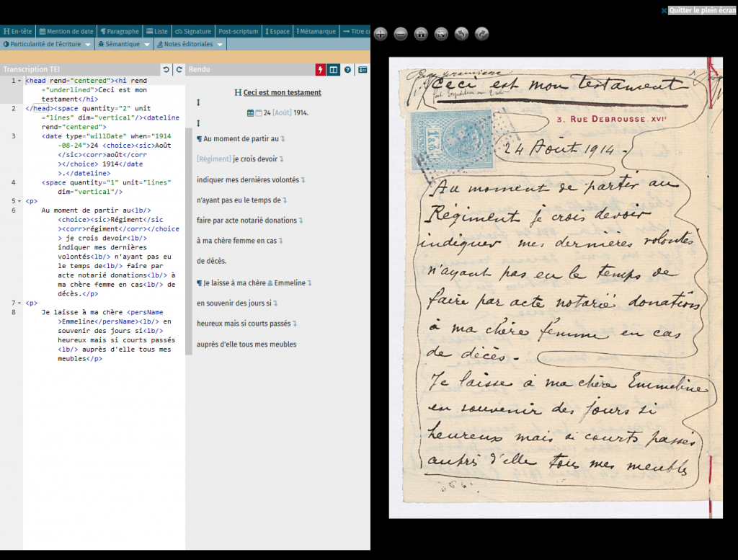Click line-break arrow after 'dernières volontés'
Viewport: 738px width, 560px height.
click(303, 180)
